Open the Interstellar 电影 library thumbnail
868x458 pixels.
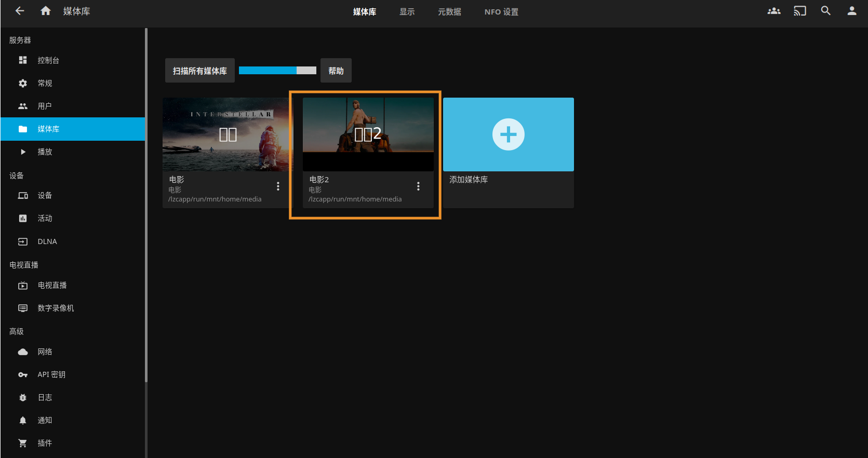pos(228,134)
